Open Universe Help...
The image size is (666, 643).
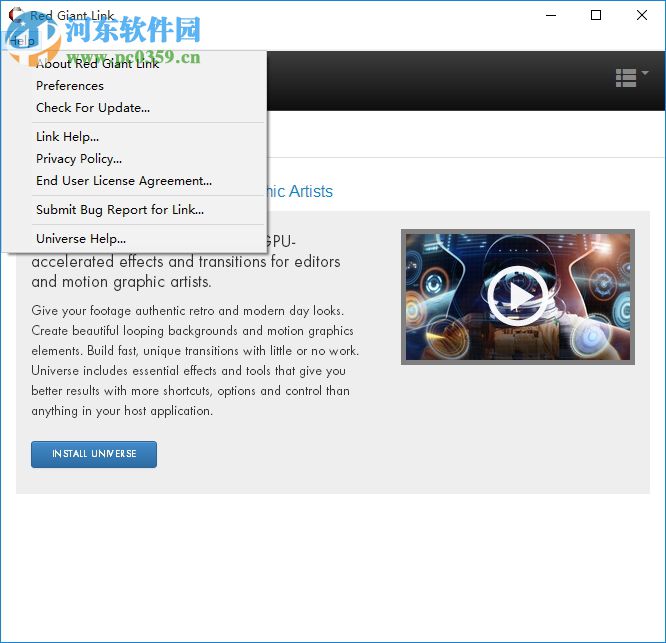81,239
